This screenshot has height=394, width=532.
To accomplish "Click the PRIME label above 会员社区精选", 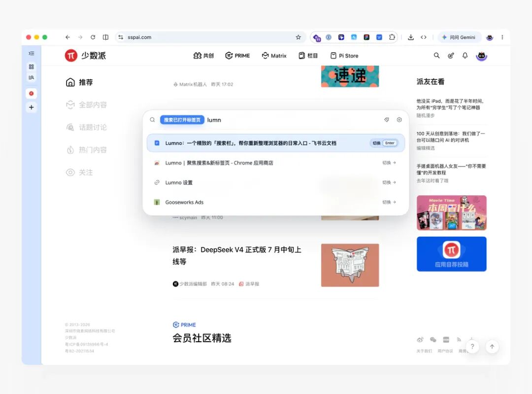I will coord(184,324).
